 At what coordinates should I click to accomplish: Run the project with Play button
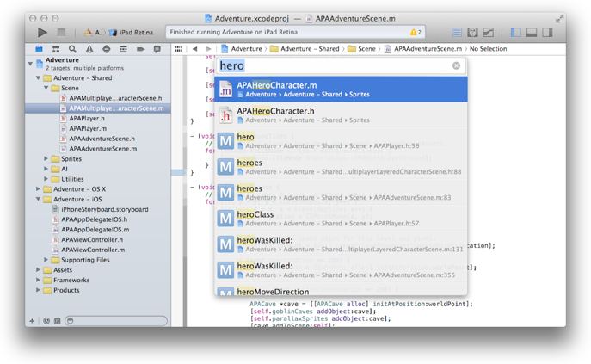coord(42,33)
